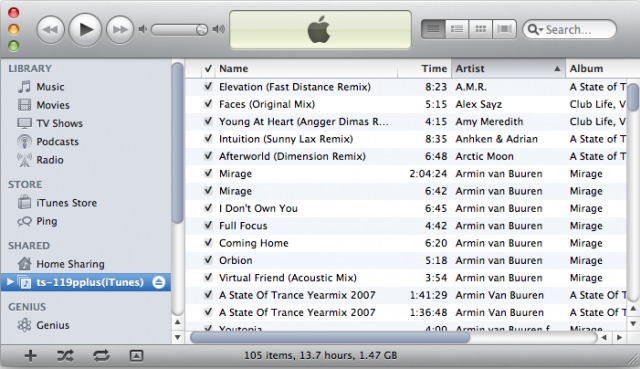This screenshot has width=640, height=369.
Task: Expand the ts-119pplus(iTunes) disclosure triangle
Action: point(10,282)
